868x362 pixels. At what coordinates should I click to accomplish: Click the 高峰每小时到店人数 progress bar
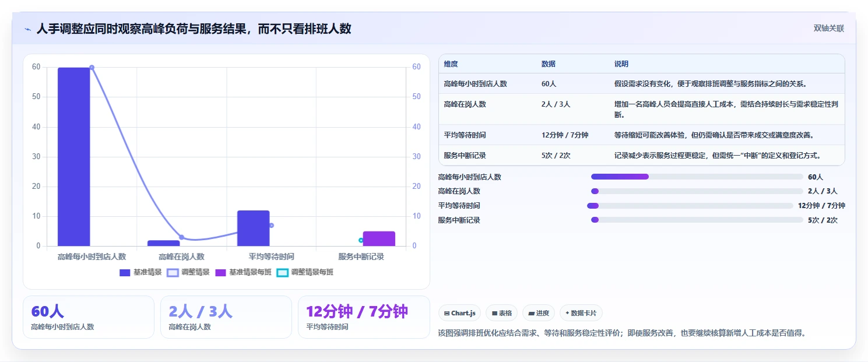697,177
